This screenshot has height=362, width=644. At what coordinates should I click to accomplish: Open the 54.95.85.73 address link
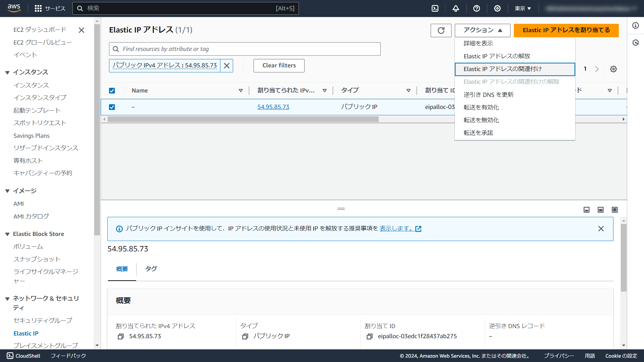tap(273, 107)
